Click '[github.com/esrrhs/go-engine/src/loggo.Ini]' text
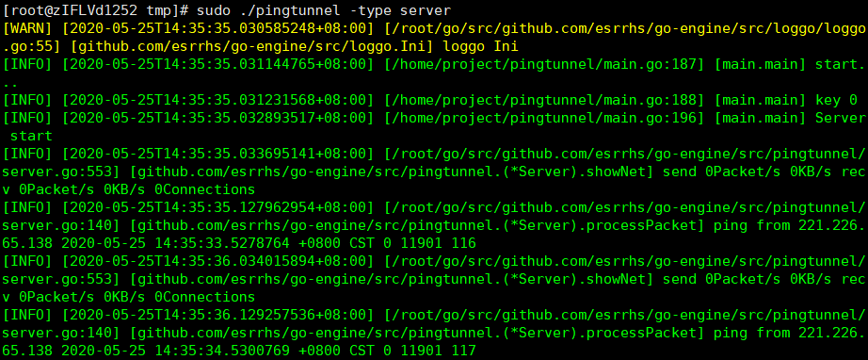This screenshot has width=868, height=360. tap(252, 46)
